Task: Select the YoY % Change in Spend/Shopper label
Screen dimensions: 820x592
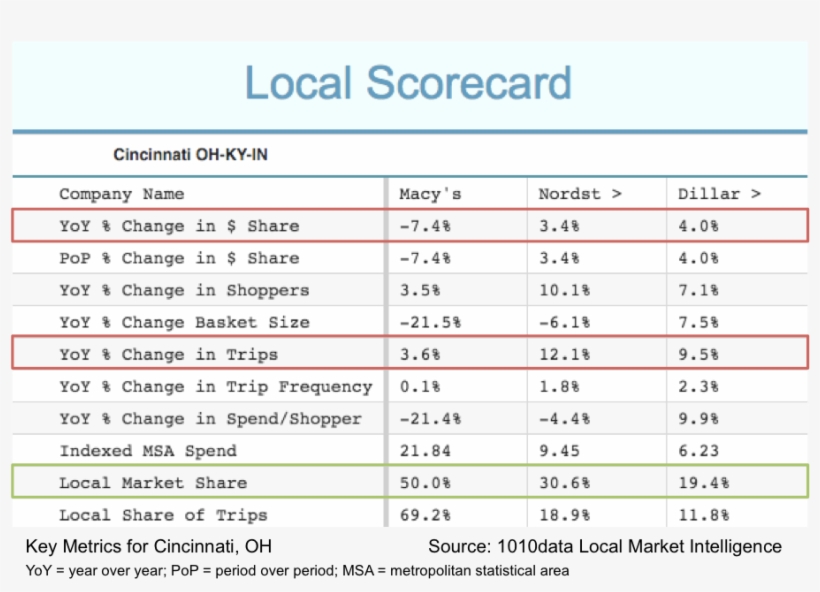Action: (210, 418)
